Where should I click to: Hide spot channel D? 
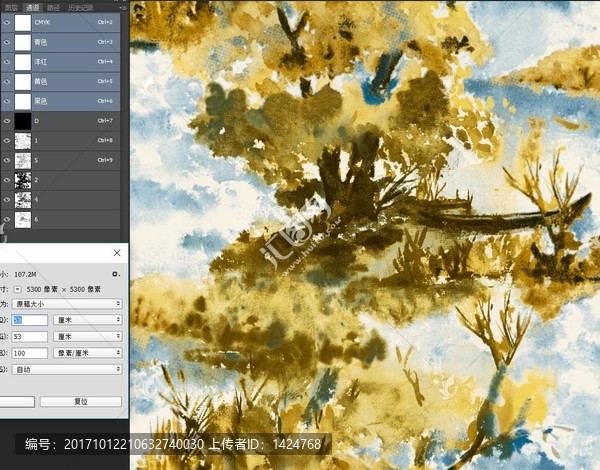[7, 121]
